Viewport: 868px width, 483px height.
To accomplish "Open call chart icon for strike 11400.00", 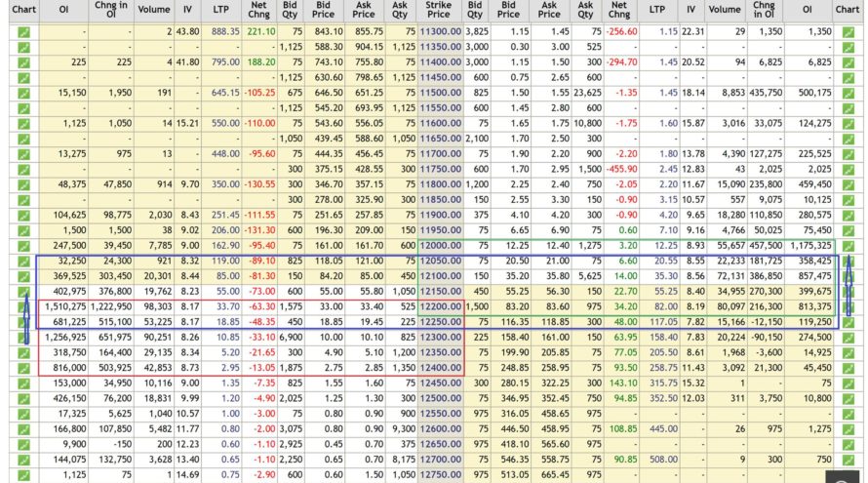I will (x=23, y=62).
